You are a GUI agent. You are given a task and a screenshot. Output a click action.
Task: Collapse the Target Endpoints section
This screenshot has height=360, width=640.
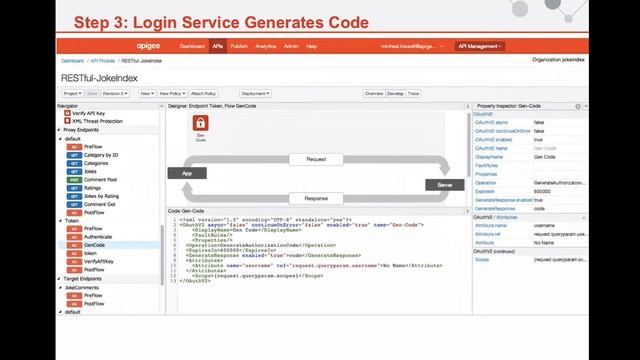coord(59,279)
